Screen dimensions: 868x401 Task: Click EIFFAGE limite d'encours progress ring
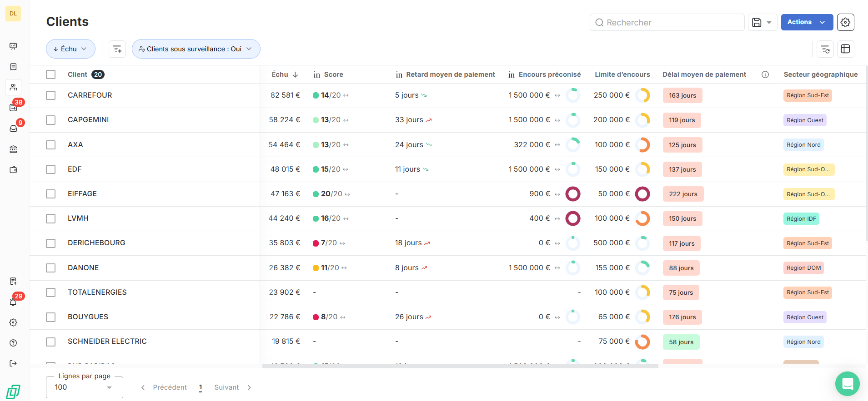click(642, 194)
